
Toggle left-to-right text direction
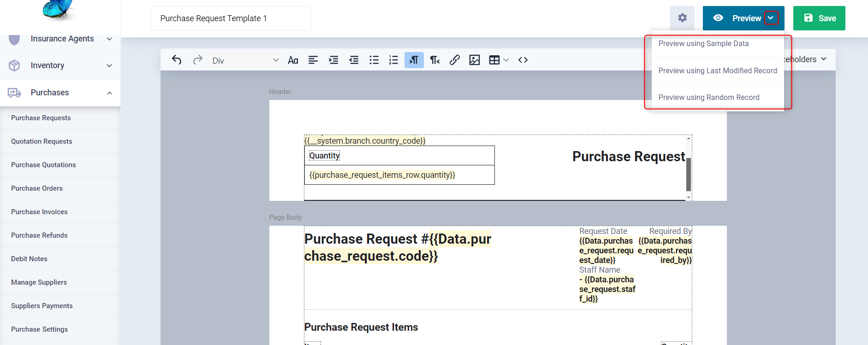click(414, 60)
